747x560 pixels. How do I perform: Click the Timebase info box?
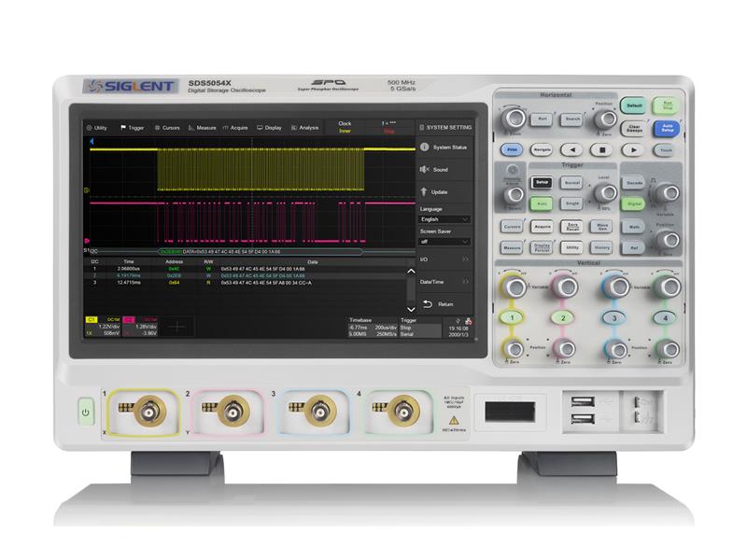371,326
